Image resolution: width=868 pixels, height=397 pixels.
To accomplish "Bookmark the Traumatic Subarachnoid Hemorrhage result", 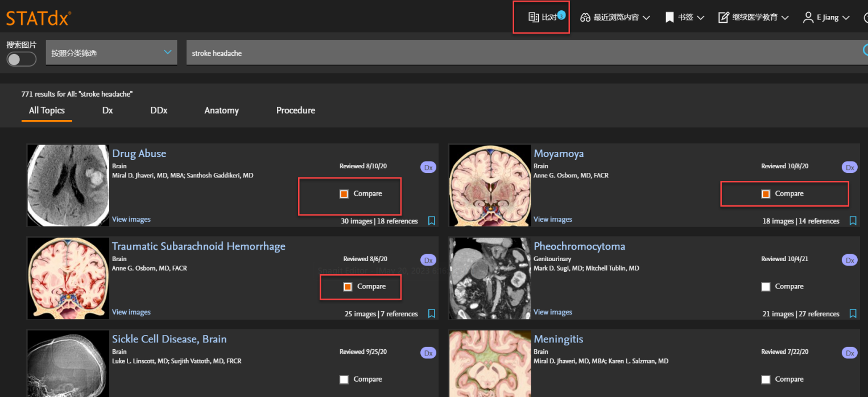I will pyautogui.click(x=431, y=313).
